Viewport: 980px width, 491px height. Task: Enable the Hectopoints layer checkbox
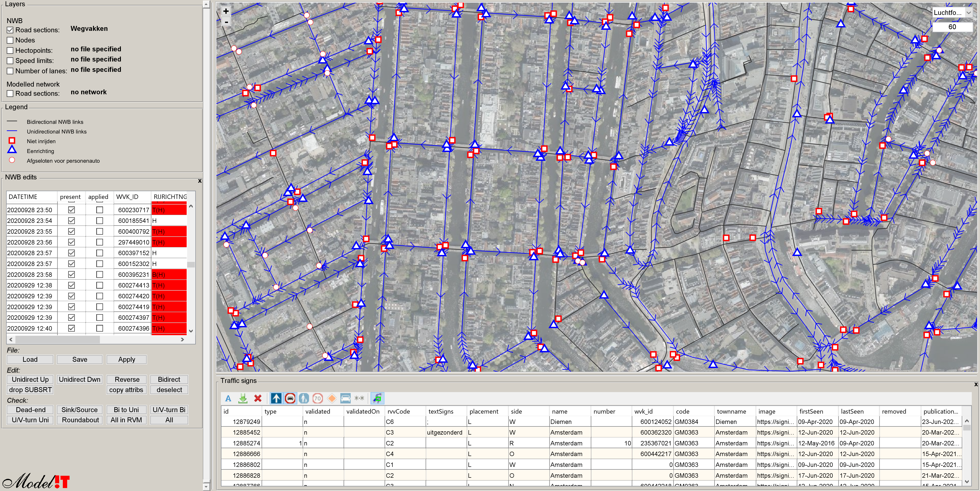(x=10, y=51)
